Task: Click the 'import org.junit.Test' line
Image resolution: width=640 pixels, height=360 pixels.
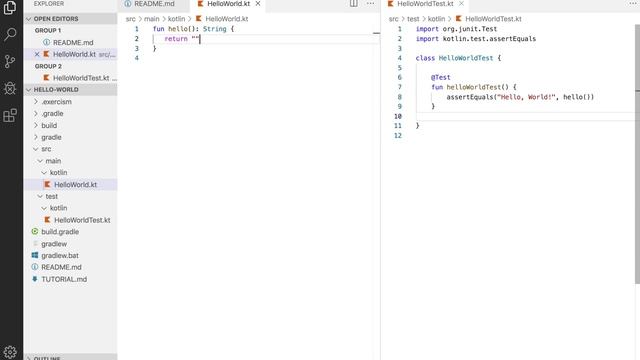Action: click(x=456, y=29)
